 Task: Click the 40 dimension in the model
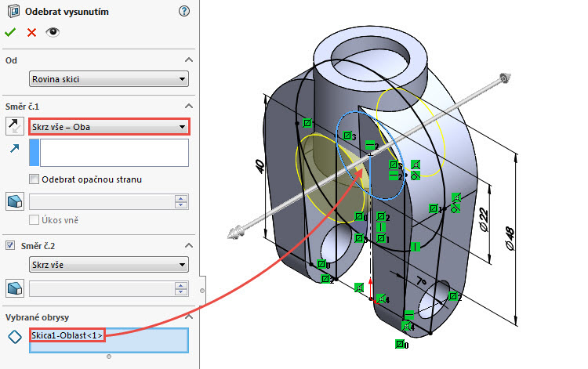(260, 166)
